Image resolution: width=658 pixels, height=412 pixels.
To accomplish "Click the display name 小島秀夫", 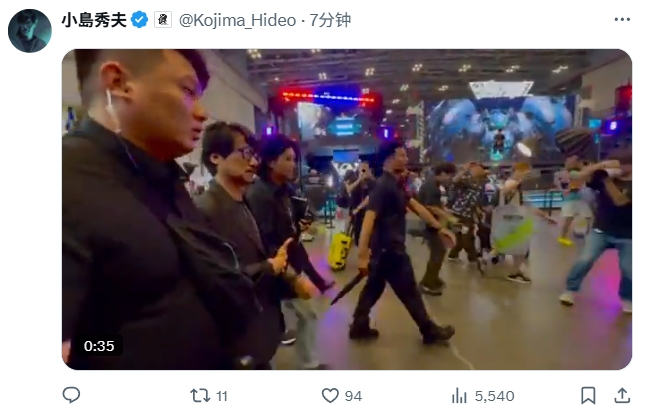I will pyautogui.click(x=94, y=20).
